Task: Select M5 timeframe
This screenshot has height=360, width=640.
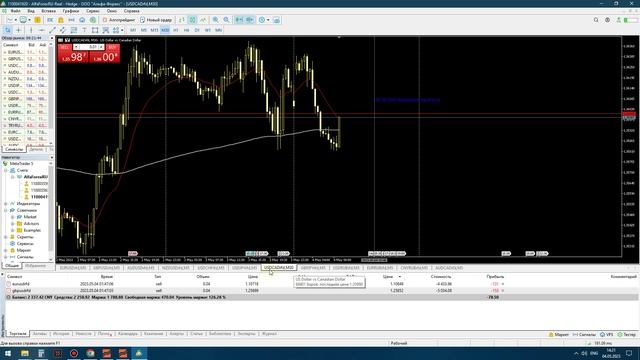Action: click(x=144, y=30)
